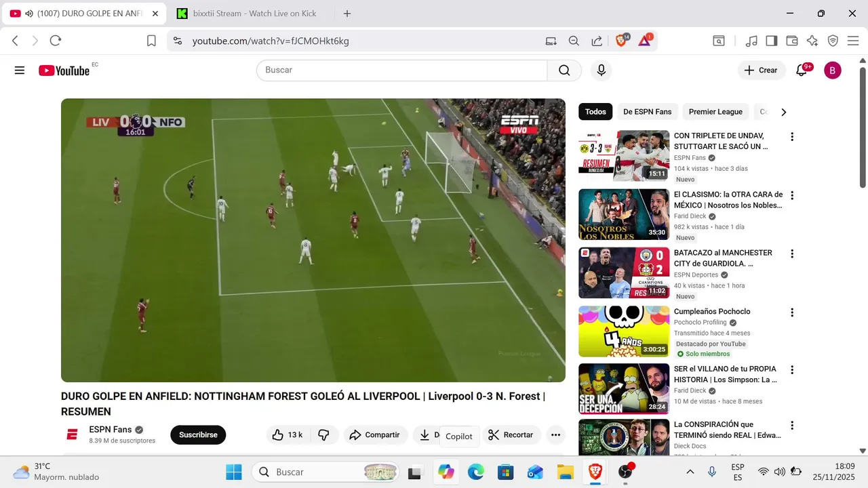The image size is (868, 488).
Task: Open a new browser tab
Action: [347, 14]
